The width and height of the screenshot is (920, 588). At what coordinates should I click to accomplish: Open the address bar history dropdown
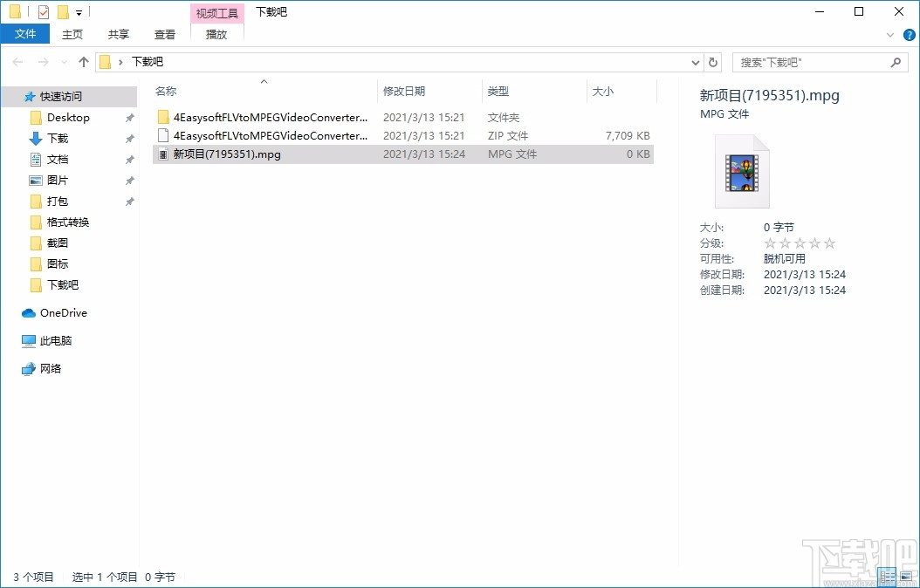click(x=696, y=61)
